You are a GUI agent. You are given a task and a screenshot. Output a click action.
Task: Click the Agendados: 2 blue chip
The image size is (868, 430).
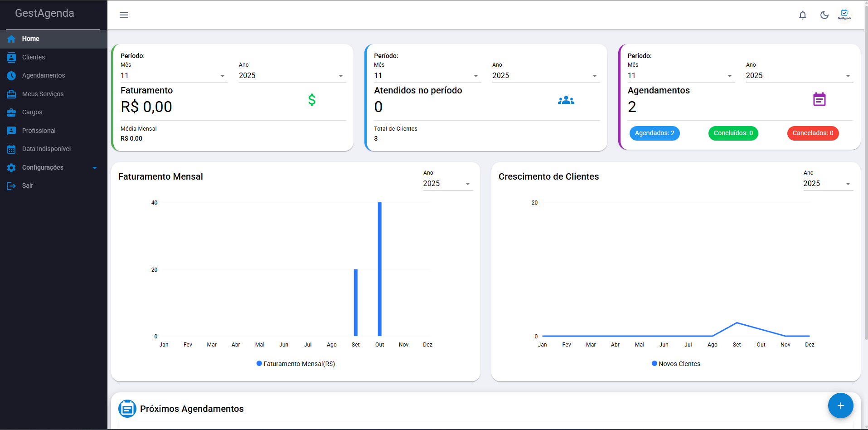(654, 133)
